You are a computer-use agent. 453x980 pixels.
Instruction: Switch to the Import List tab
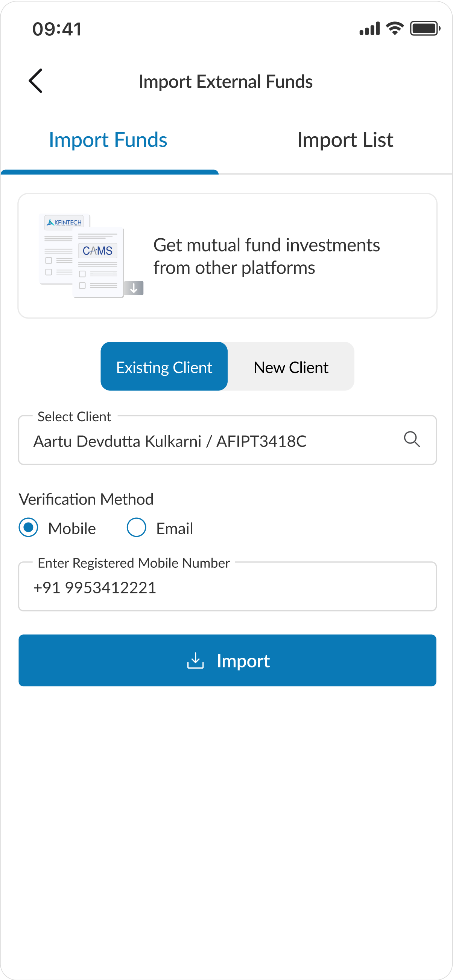pyautogui.click(x=345, y=140)
